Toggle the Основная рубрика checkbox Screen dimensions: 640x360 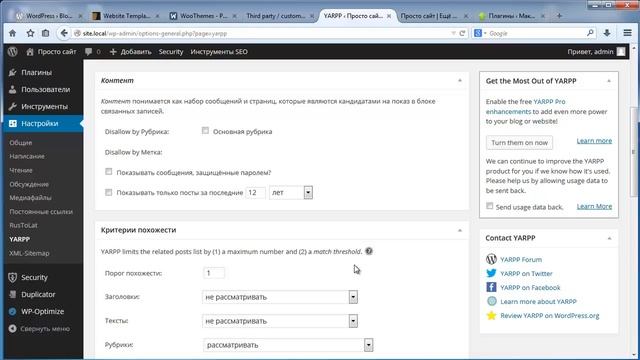tap(205, 131)
